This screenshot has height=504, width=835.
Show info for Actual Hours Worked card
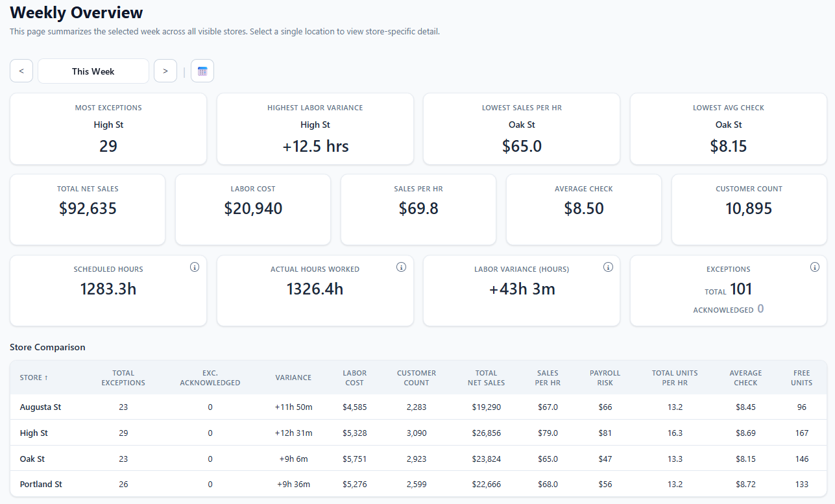[401, 267]
